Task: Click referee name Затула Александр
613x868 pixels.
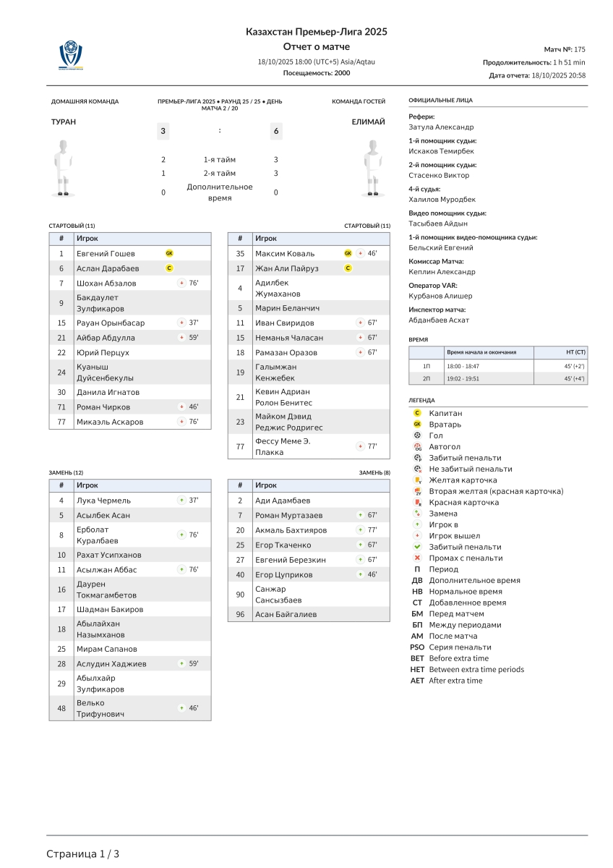Action: point(441,127)
